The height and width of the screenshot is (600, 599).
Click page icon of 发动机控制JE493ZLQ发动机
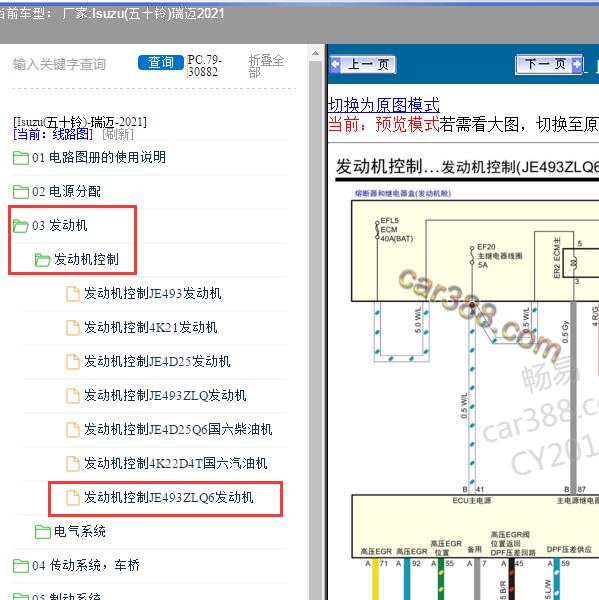73,396
